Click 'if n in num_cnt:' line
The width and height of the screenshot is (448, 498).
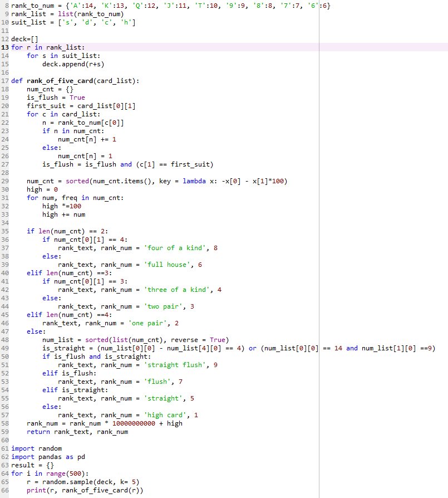[73, 131]
